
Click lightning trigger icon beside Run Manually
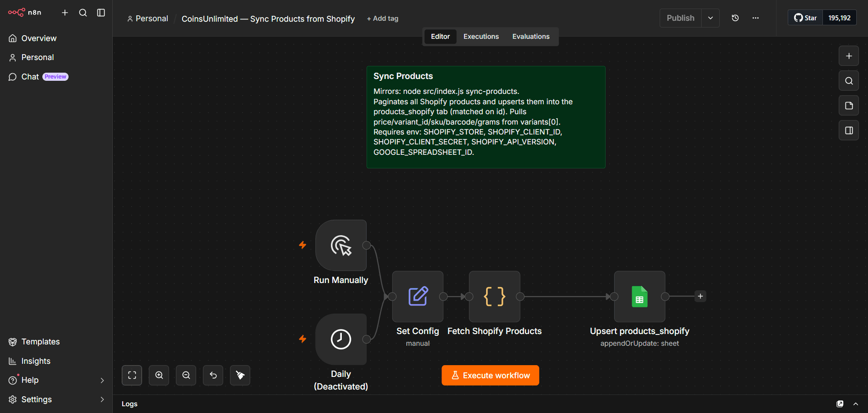click(303, 245)
